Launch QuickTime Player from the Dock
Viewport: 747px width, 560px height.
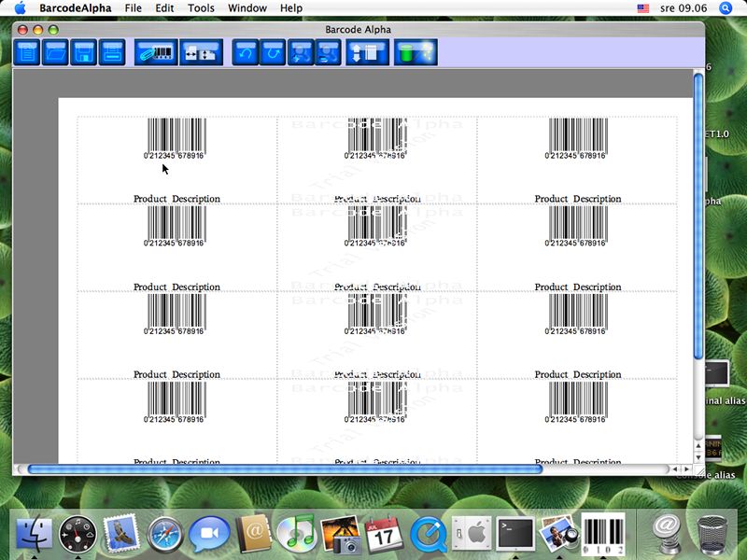(x=428, y=535)
